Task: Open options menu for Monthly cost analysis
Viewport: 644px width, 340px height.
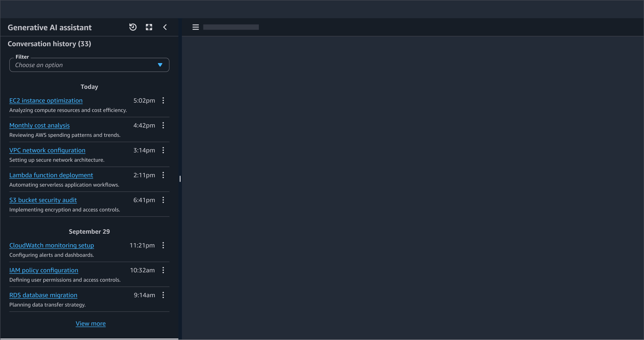Action: coord(163,125)
